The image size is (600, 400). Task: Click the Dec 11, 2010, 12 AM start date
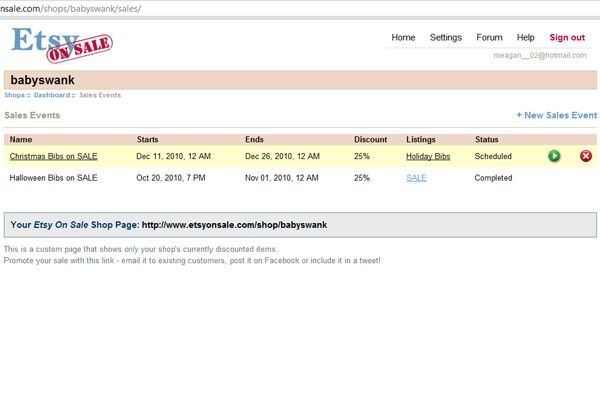click(x=173, y=156)
